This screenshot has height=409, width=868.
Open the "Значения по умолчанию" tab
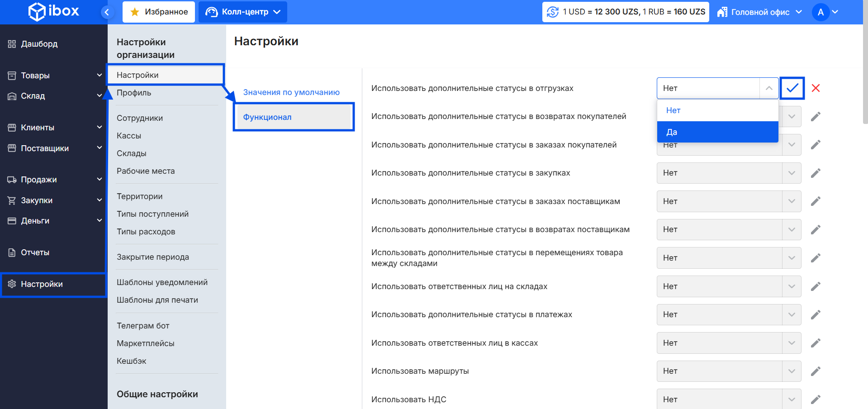coord(291,92)
